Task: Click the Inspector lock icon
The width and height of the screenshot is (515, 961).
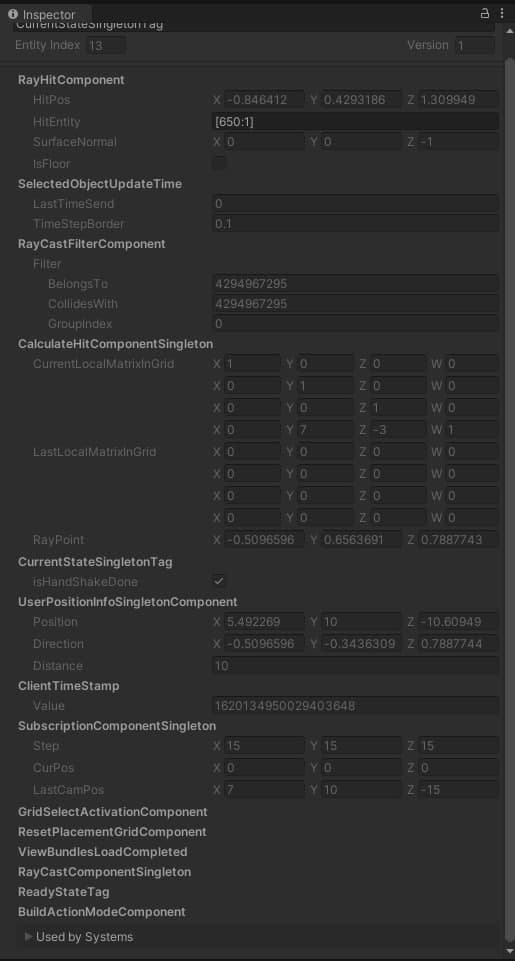Action: (x=484, y=13)
